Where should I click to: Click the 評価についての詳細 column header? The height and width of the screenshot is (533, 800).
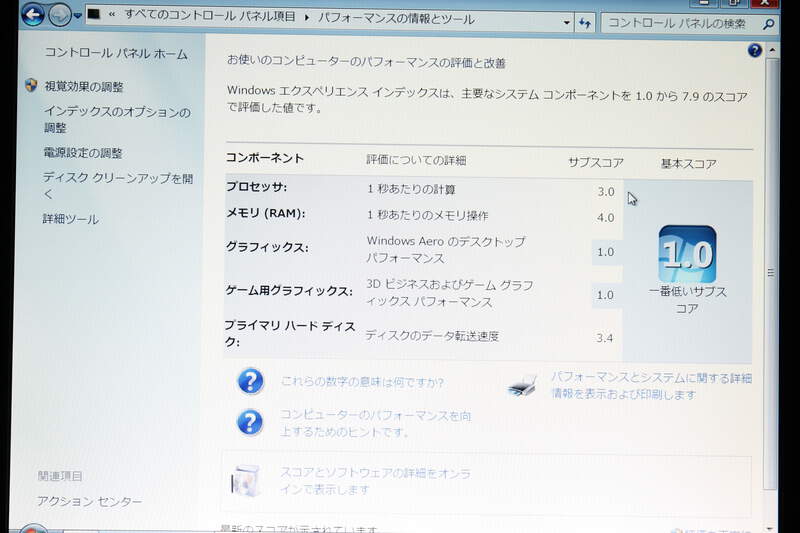(416, 160)
